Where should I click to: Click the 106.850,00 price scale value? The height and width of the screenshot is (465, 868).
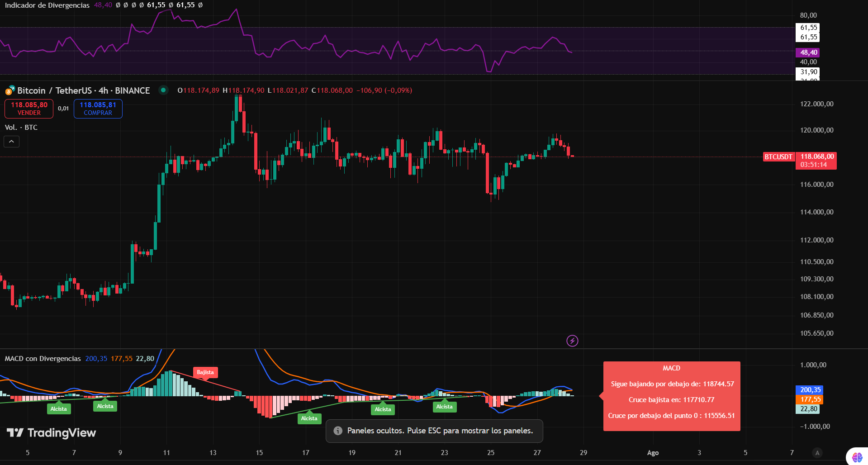[x=816, y=315]
